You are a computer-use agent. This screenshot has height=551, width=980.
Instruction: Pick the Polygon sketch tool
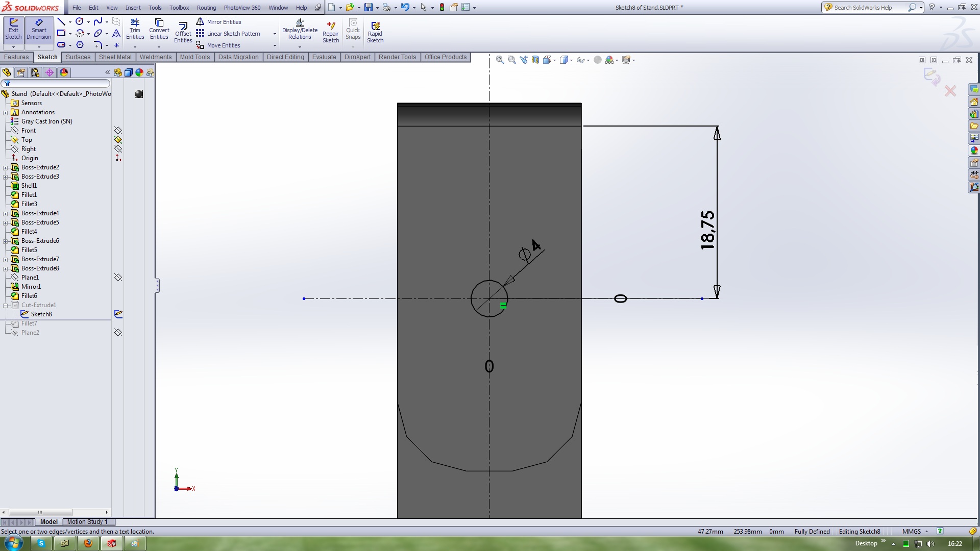[80, 45]
